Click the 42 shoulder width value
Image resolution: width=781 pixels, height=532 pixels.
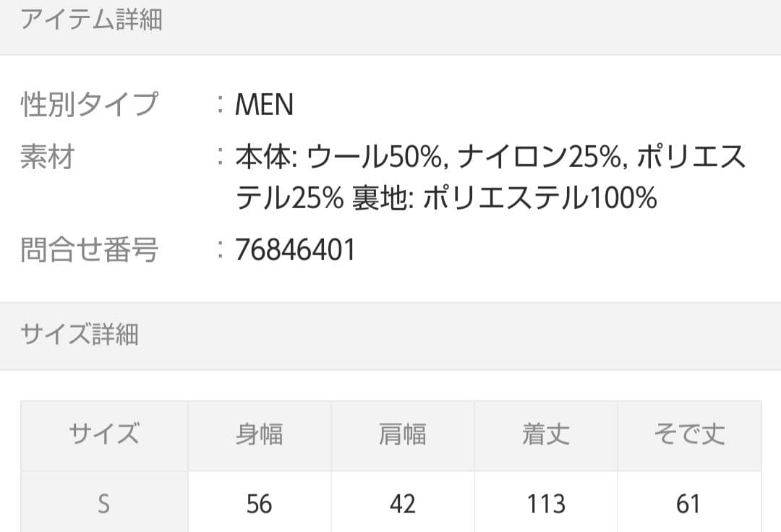(x=402, y=504)
